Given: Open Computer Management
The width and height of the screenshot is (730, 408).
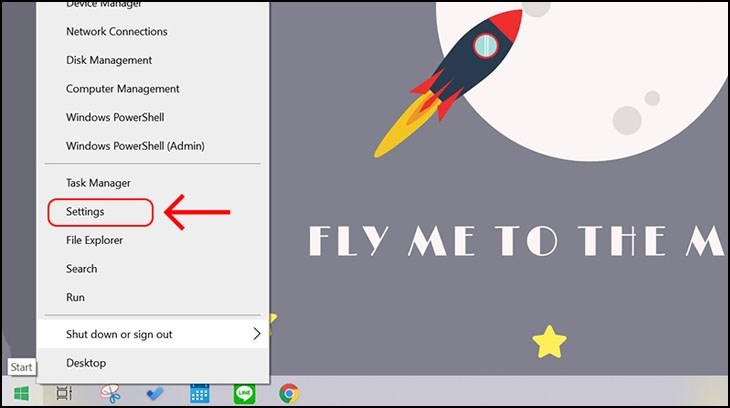Looking at the screenshot, I should click(123, 89).
